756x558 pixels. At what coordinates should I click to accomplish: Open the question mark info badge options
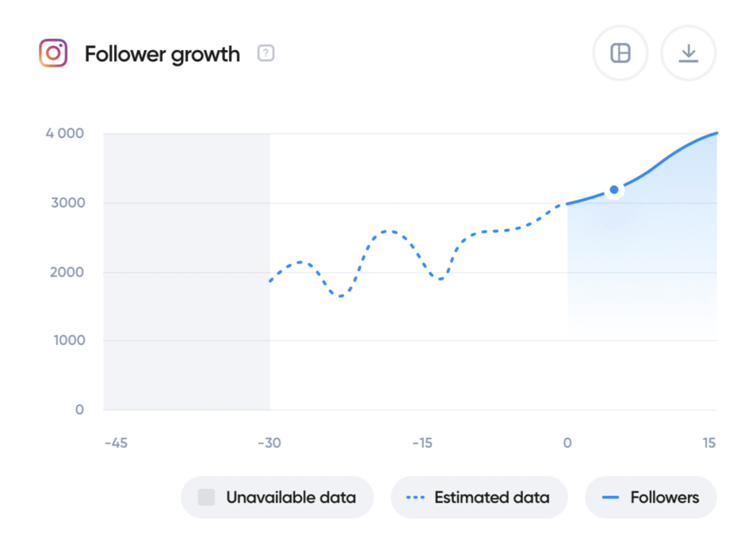265,52
